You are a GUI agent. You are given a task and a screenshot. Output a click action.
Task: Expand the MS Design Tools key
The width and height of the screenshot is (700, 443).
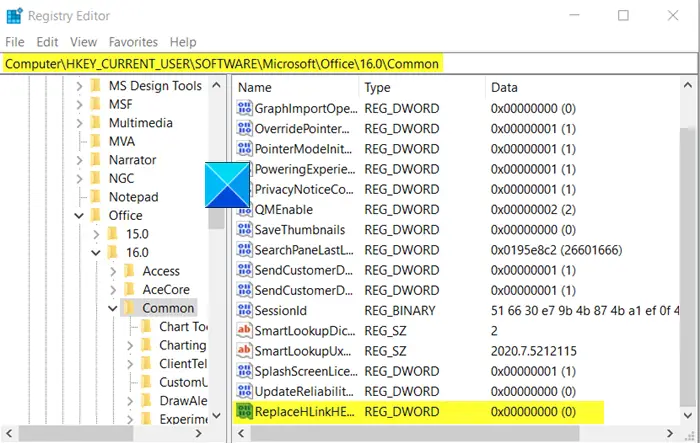(x=79, y=86)
